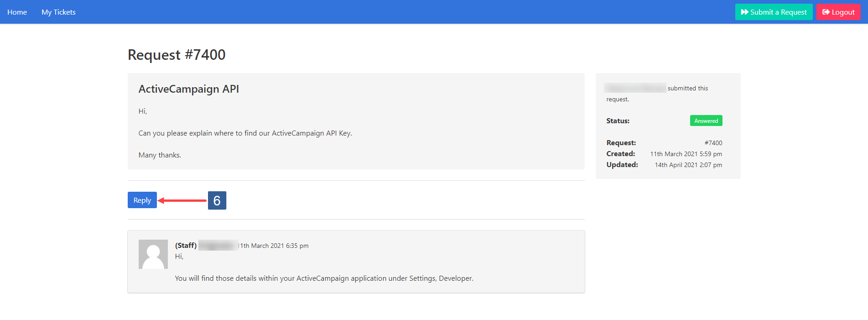Click the staff reply about Settings, Developer
Image resolution: width=868 pixels, height=320 pixels.
[x=324, y=278]
